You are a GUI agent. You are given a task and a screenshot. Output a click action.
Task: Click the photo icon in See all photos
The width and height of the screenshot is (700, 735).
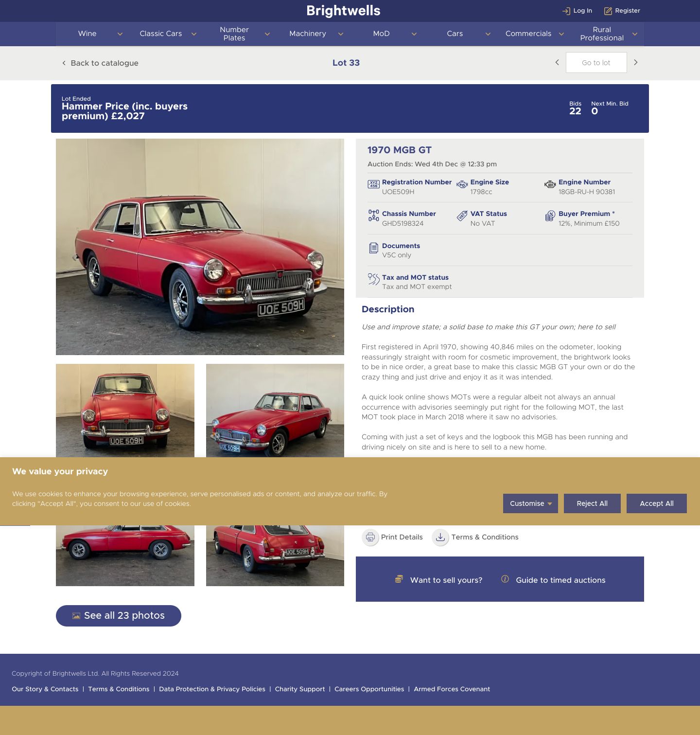click(x=76, y=616)
